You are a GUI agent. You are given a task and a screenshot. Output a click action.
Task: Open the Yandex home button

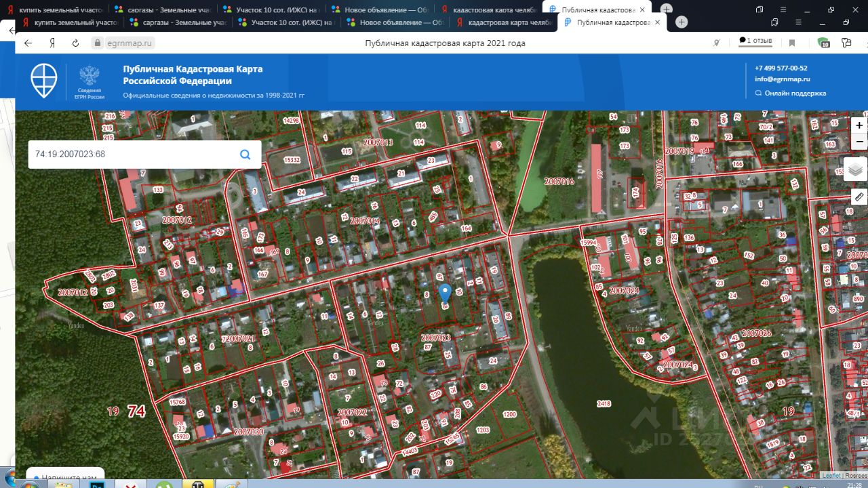pyautogui.click(x=52, y=43)
